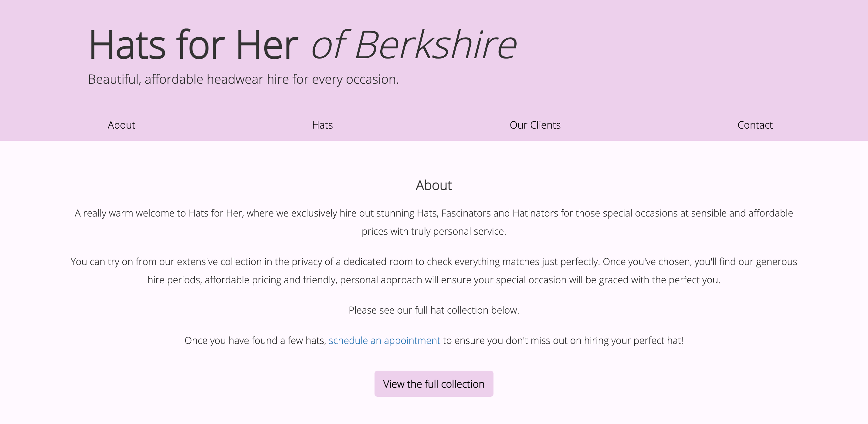868x424 pixels.
Task: Click the Please see our full hat collection sentence
Action: 434,310
